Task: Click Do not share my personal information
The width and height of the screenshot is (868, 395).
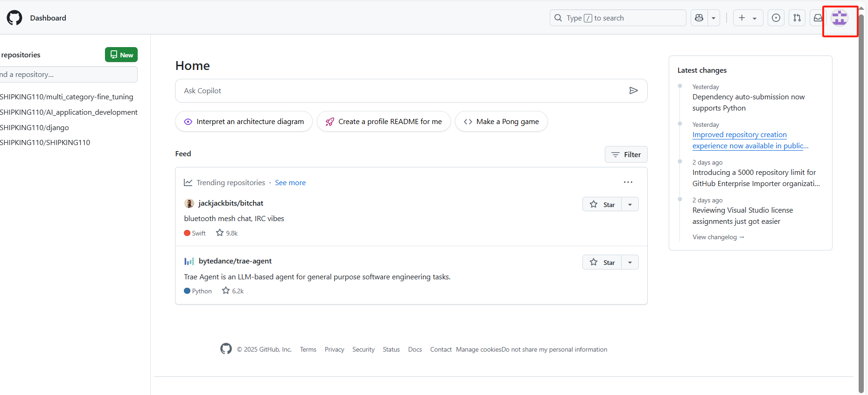Action: pyautogui.click(x=554, y=349)
